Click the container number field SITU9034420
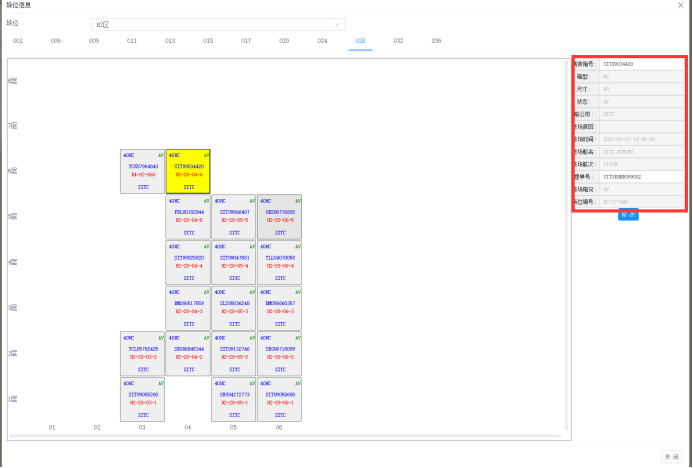693x468 pixels. 642,63
